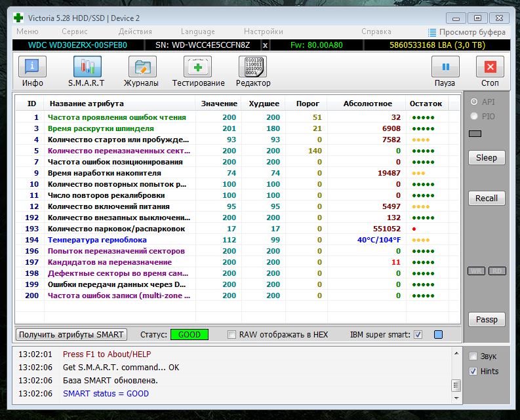
Task: Select row Количество включений питания
Action: click(238, 206)
